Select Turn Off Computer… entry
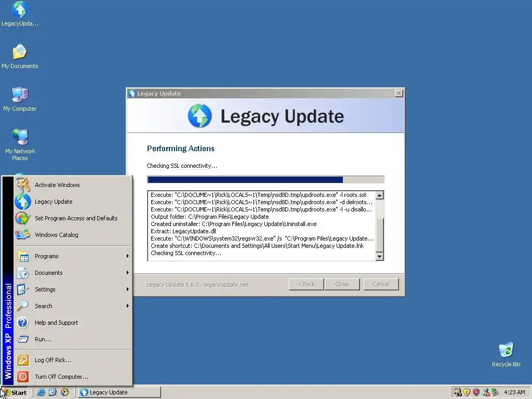This screenshot has height=399, width=532. tap(73, 377)
